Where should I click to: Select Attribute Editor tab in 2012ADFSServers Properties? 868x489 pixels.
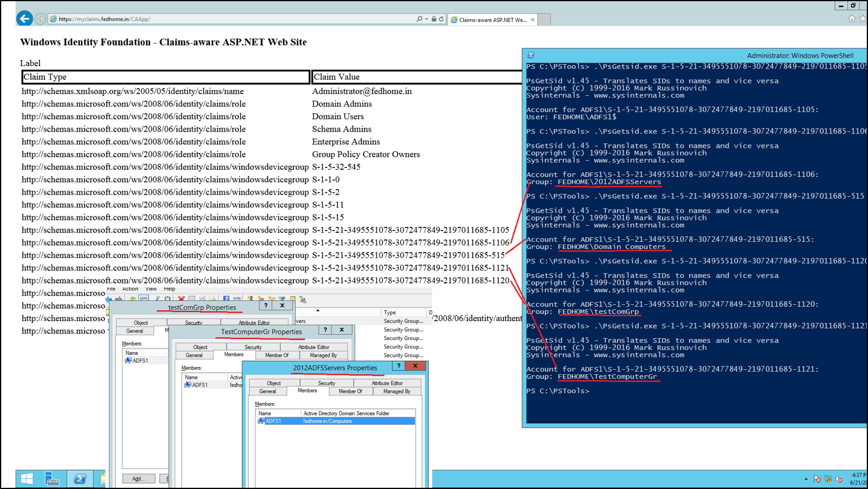387,383
